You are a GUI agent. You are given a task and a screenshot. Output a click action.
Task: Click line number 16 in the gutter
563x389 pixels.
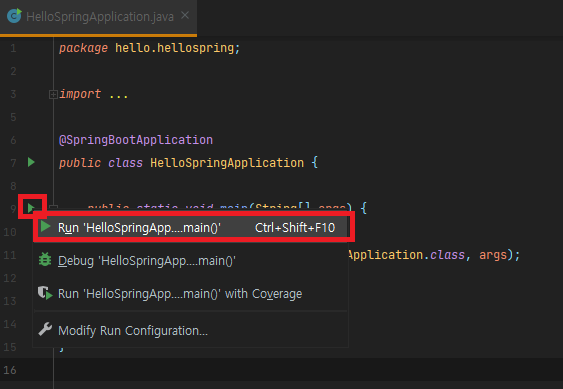pyautogui.click(x=10, y=370)
